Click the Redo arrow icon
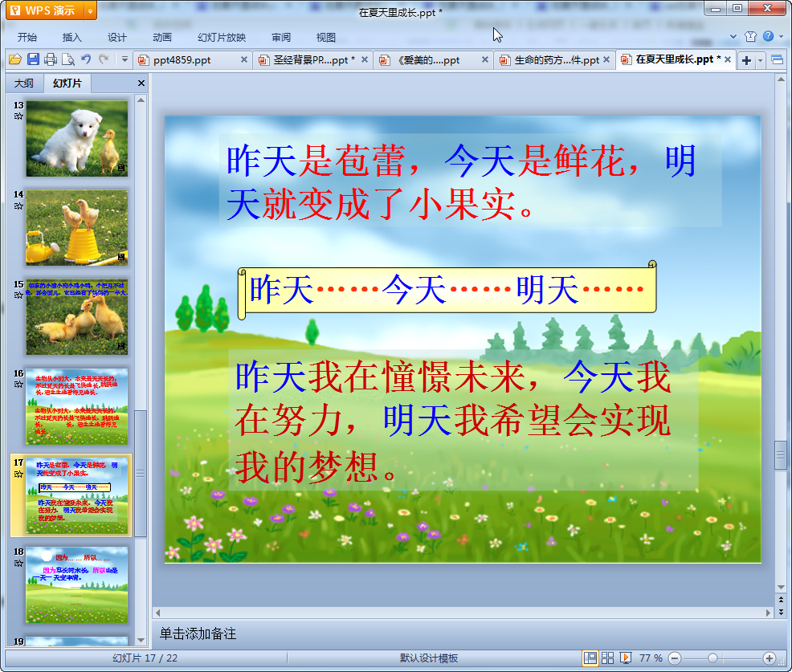Viewport: 792px width, 672px height. tap(104, 59)
